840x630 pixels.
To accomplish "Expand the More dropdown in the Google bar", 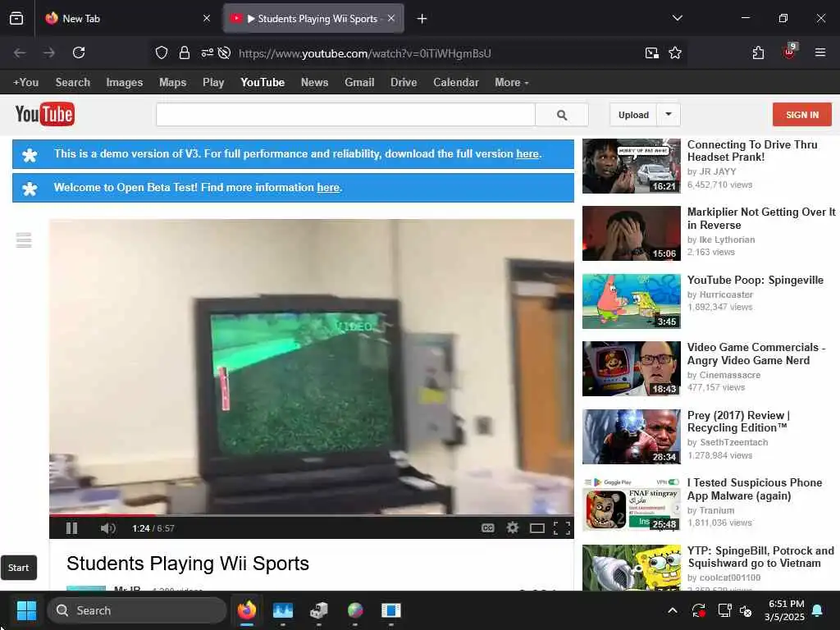I will 512,83.
